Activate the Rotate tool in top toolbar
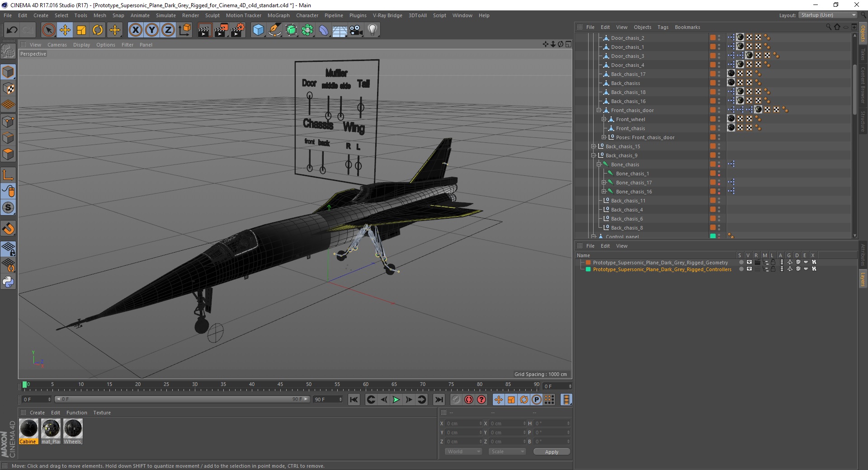Viewport: 868px width, 470px height. pos(98,30)
